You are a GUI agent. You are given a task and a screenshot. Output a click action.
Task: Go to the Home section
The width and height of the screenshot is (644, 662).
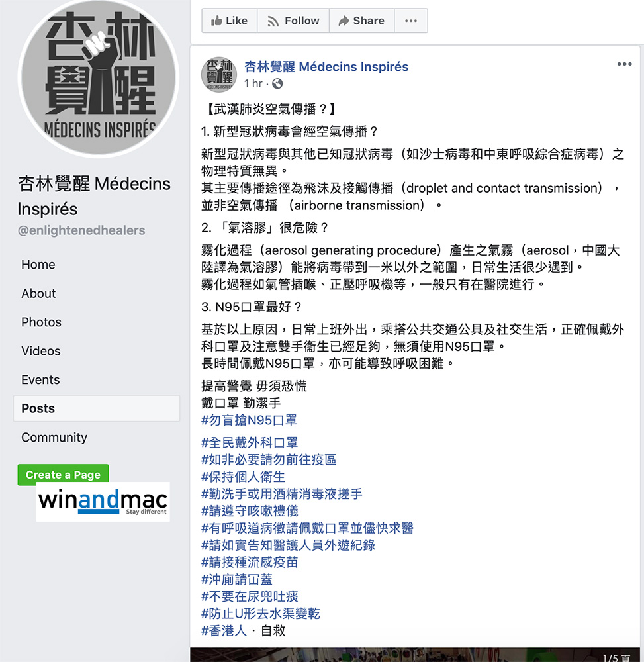pos(38,265)
